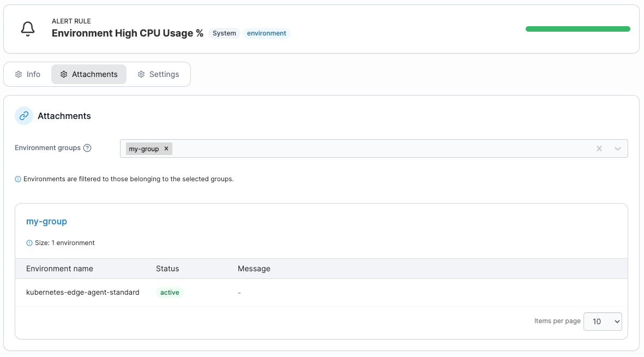The width and height of the screenshot is (644, 357).
Task: Switch to the Info tab
Action: point(28,74)
